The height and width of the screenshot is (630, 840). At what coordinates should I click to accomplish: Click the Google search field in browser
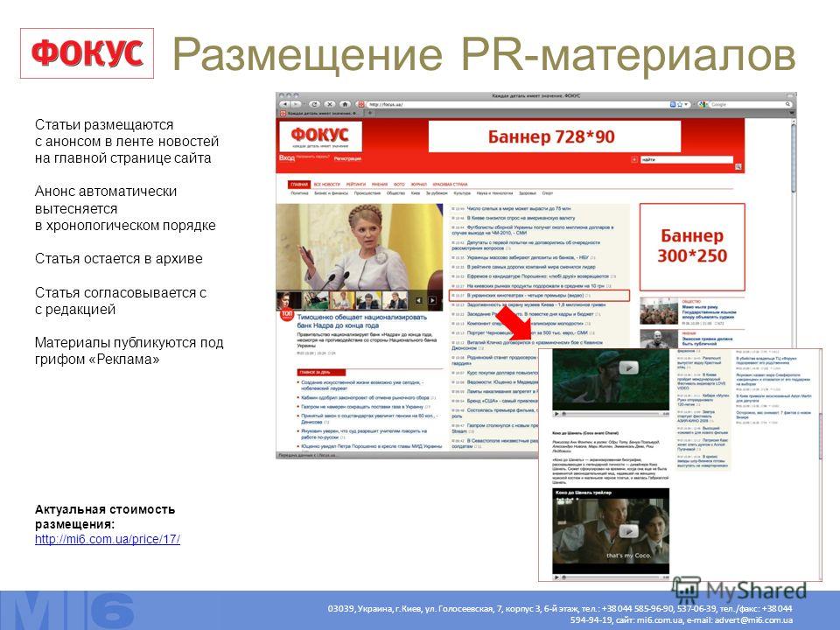click(746, 104)
